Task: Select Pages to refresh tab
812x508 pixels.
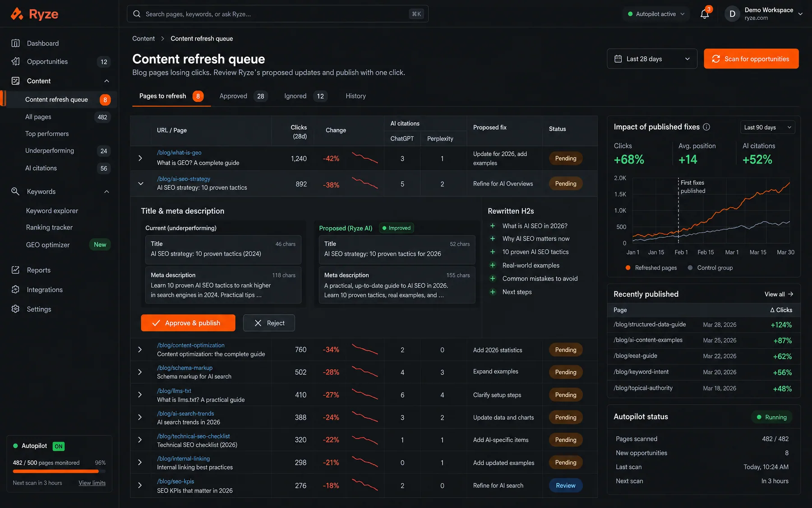Action: tap(171, 96)
